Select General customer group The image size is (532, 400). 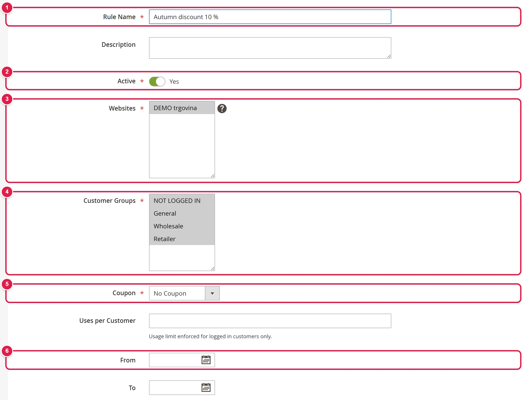point(182,213)
